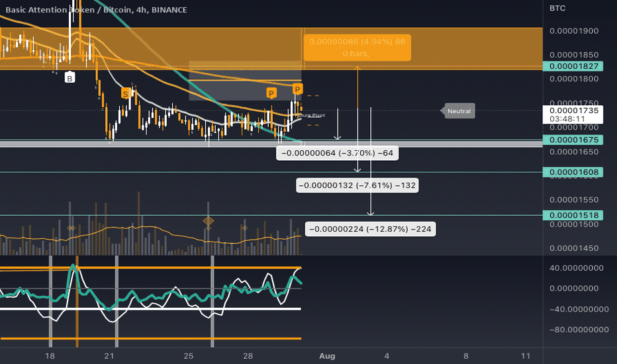Click the BTC currency label on price axis
This screenshot has height=364, width=617.
pos(557,8)
